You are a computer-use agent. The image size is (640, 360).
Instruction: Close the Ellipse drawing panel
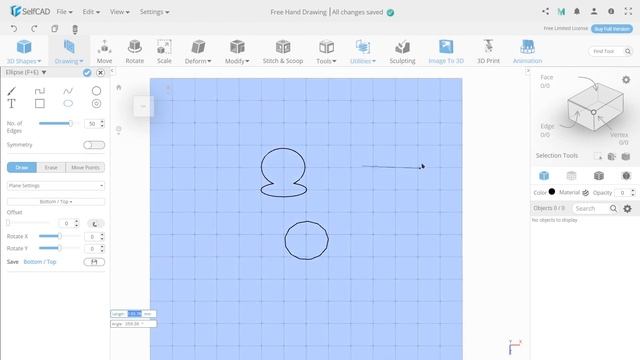[x=100, y=73]
